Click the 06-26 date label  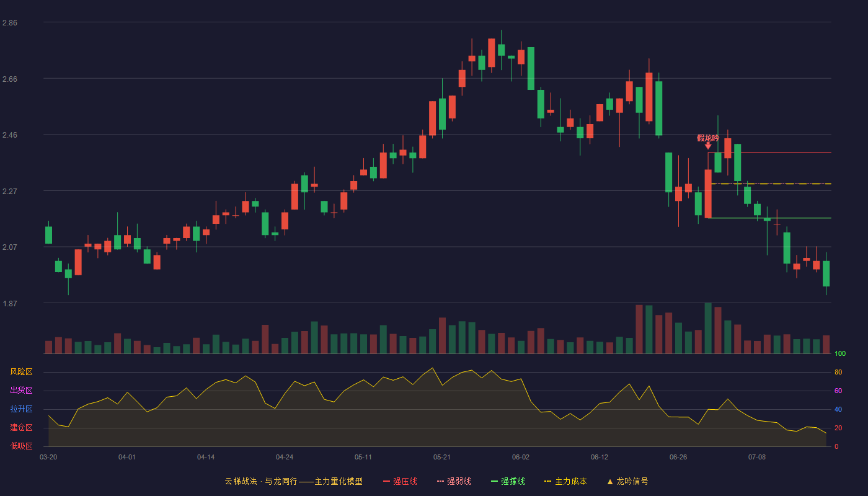click(678, 457)
